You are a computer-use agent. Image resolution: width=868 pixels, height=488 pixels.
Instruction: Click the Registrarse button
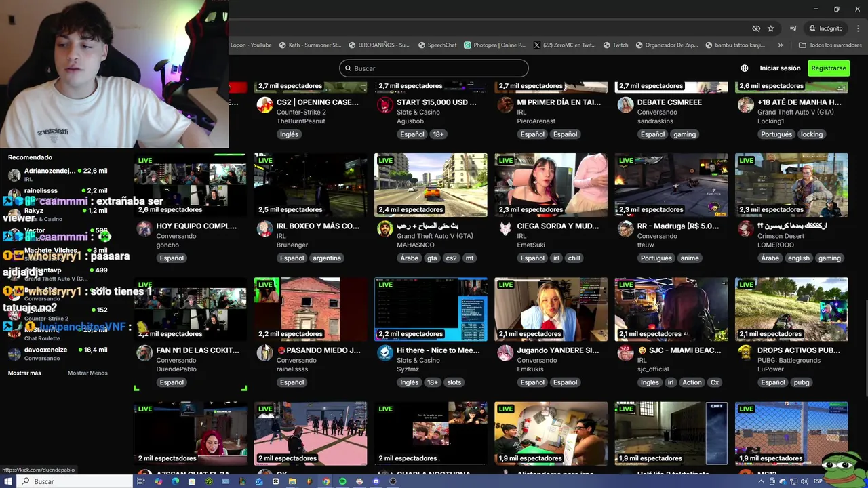coord(829,68)
